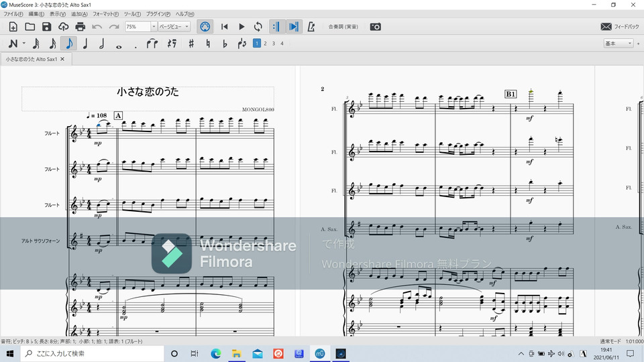Select whole note duration
Image resolution: width=644 pixels, height=362 pixels.
point(119,46)
